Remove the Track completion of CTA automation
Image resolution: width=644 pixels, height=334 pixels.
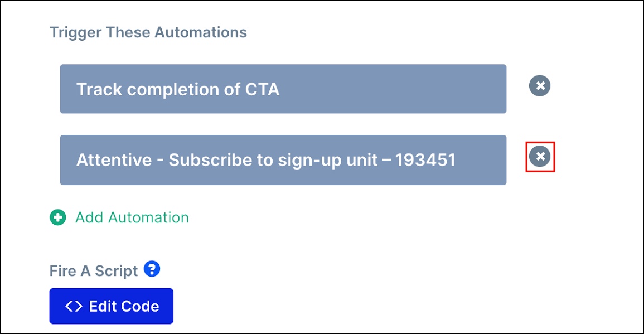(x=539, y=86)
